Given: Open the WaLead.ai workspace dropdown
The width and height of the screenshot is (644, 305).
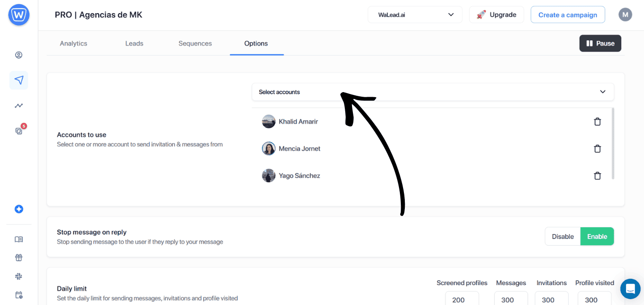Looking at the screenshot, I should pyautogui.click(x=415, y=14).
